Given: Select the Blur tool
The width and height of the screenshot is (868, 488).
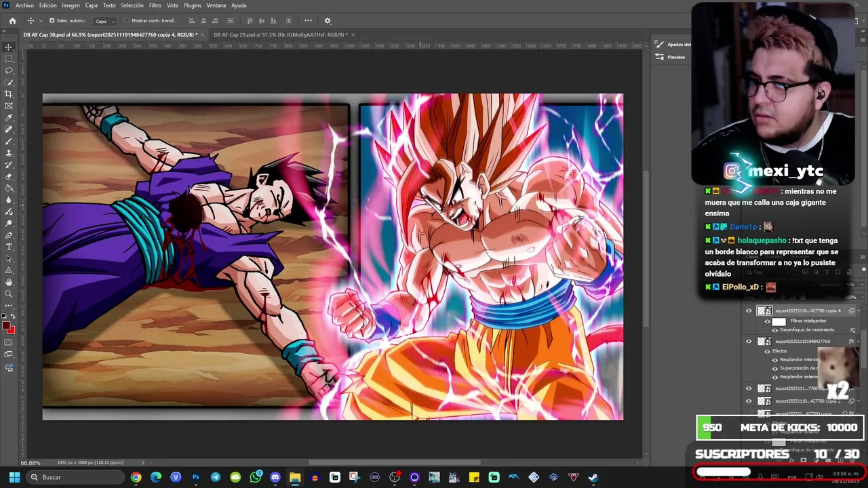Looking at the screenshot, I should [9, 200].
